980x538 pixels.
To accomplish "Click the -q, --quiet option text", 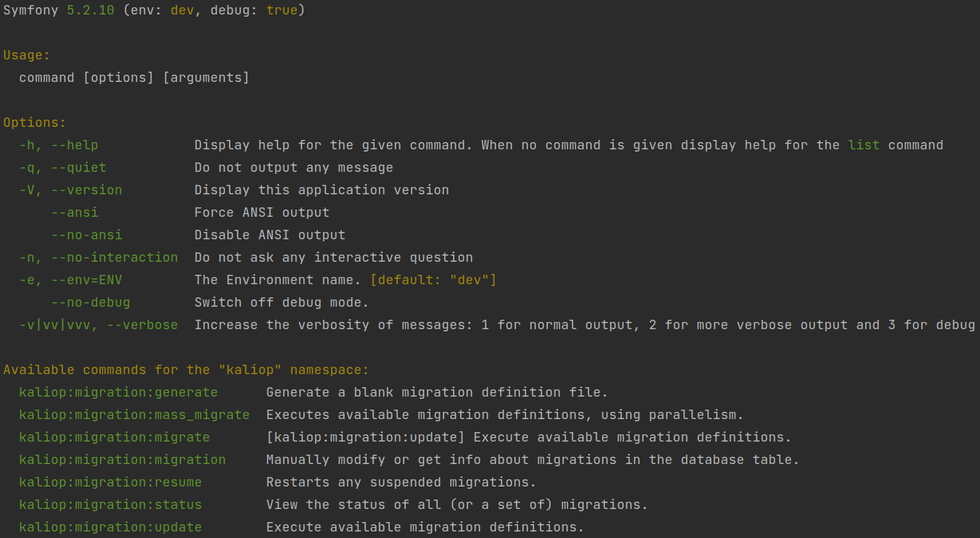I will (62, 167).
